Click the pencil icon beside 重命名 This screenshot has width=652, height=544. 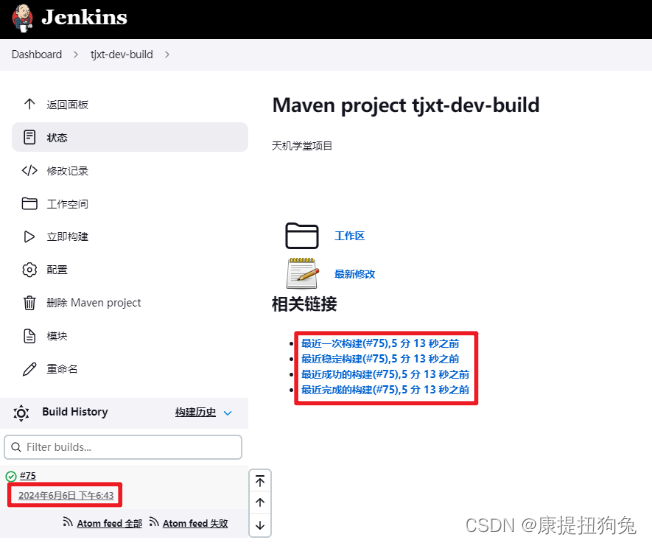(x=30, y=369)
